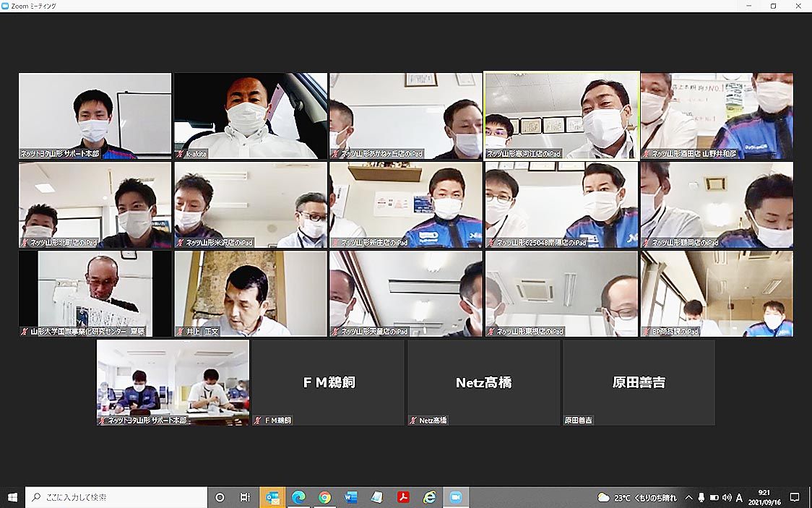Open Google Chrome from the taskbar
812x508 pixels.
(324, 497)
